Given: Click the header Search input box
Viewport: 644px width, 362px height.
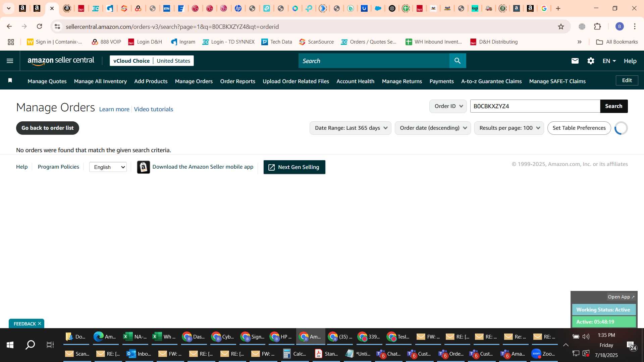Looking at the screenshot, I should pyautogui.click(x=374, y=61).
